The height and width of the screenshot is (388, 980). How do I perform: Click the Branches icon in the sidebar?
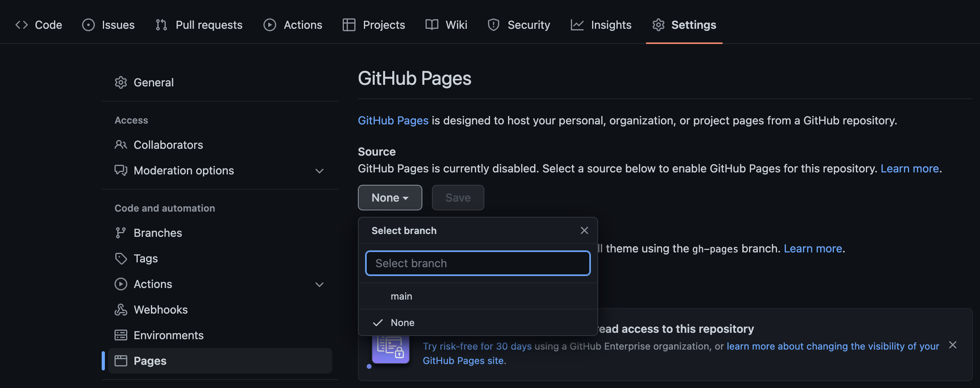coord(121,232)
